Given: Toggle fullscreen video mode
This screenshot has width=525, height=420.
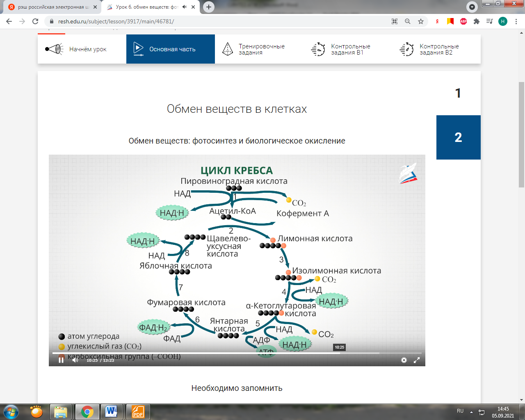Looking at the screenshot, I should pos(417,360).
